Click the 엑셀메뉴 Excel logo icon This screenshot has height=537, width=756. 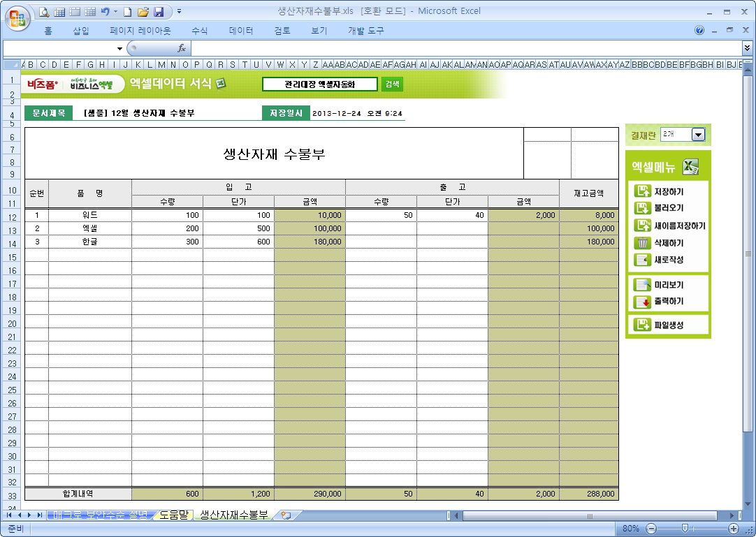(x=690, y=167)
